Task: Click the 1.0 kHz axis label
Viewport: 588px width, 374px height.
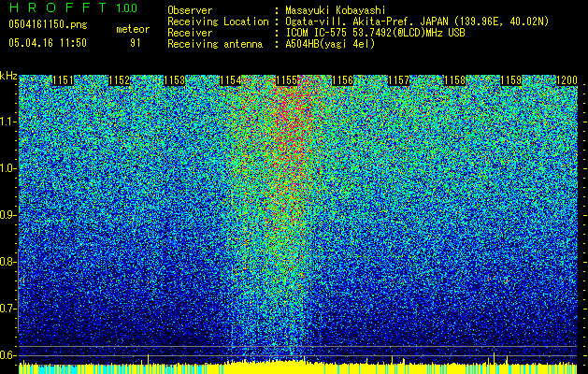Action: [x=8, y=168]
